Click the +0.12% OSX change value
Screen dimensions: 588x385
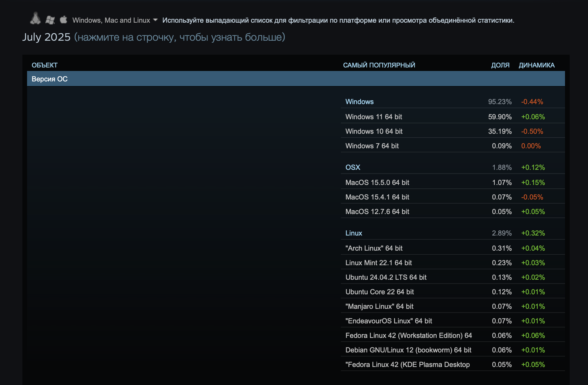[x=533, y=168]
